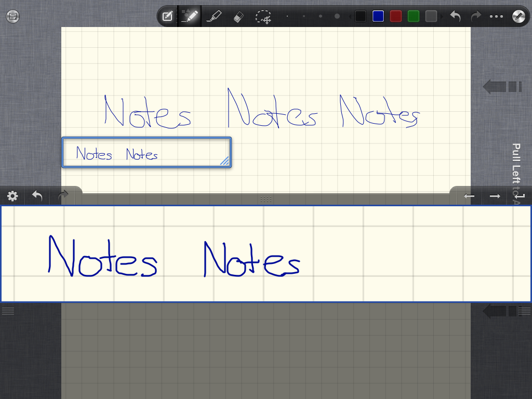Pick the black color swatch
Image resolution: width=532 pixels, height=399 pixels.
click(x=361, y=16)
